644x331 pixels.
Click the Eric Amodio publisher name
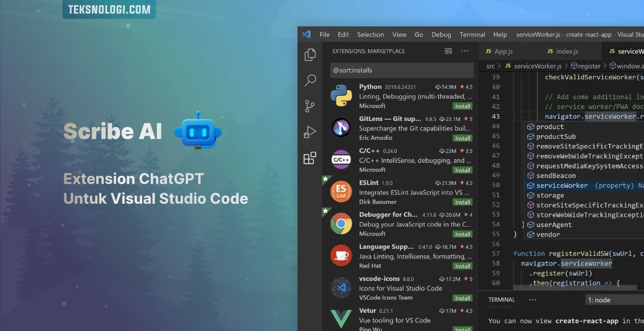(376, 138)
